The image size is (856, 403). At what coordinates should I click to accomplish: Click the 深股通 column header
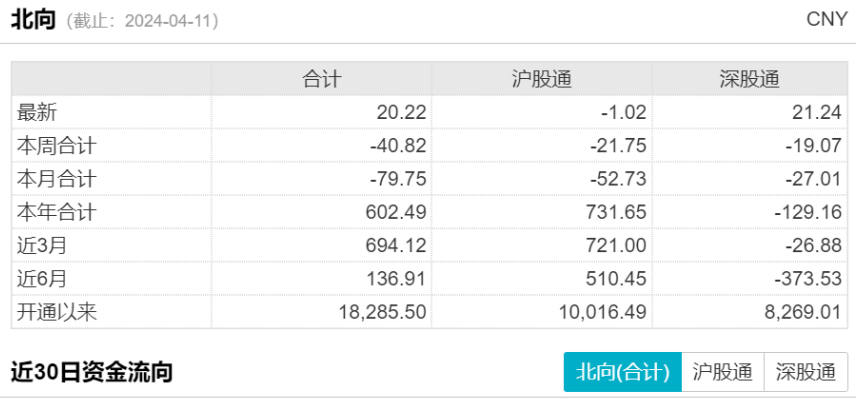750,79
